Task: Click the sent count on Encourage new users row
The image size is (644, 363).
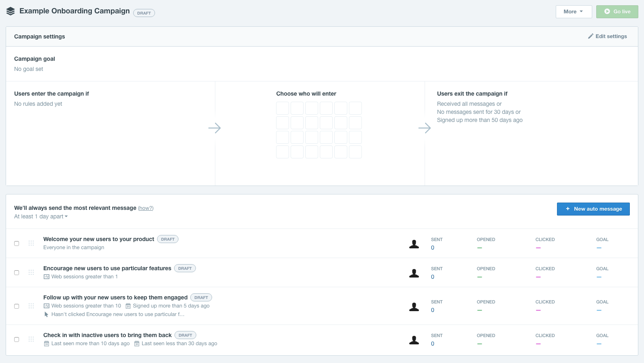Action: [x=433, y=277]
